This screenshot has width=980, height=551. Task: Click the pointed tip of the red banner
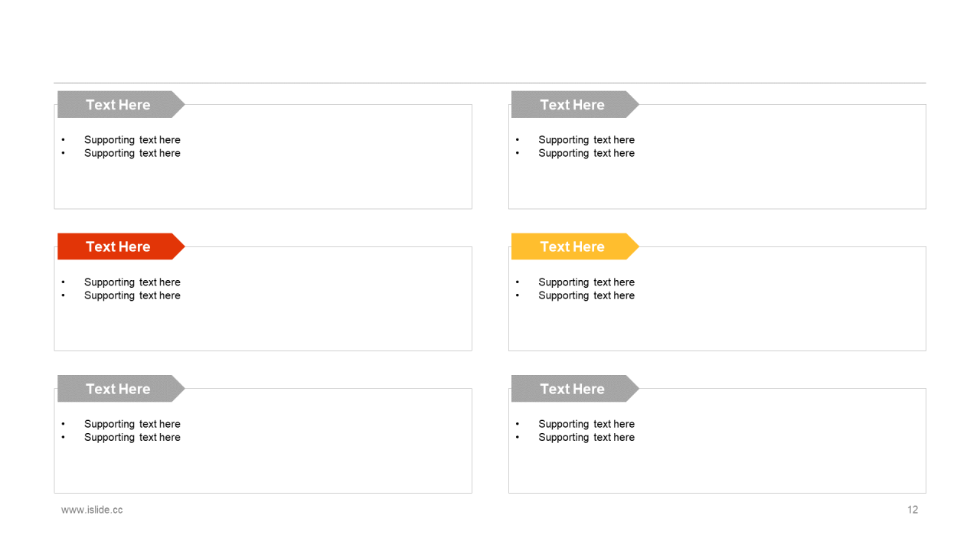click(x=180, y=246)
